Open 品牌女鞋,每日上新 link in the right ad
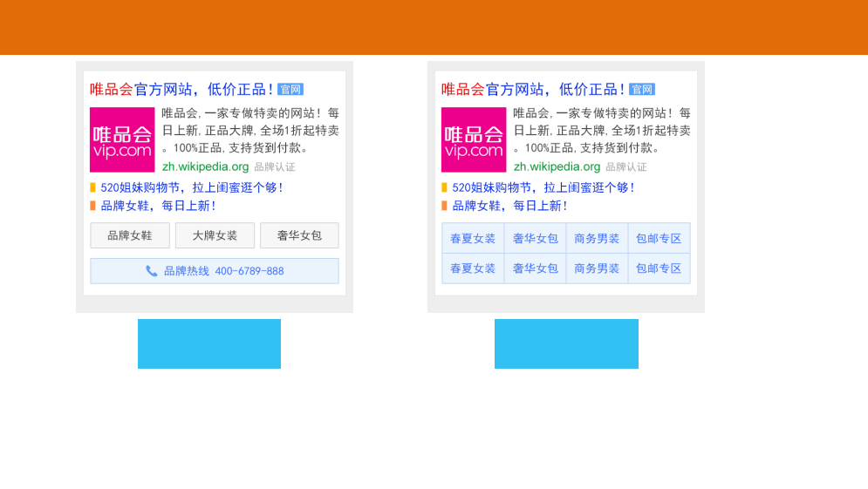Viewport: 868px width, 489px height. click(509, 206)
